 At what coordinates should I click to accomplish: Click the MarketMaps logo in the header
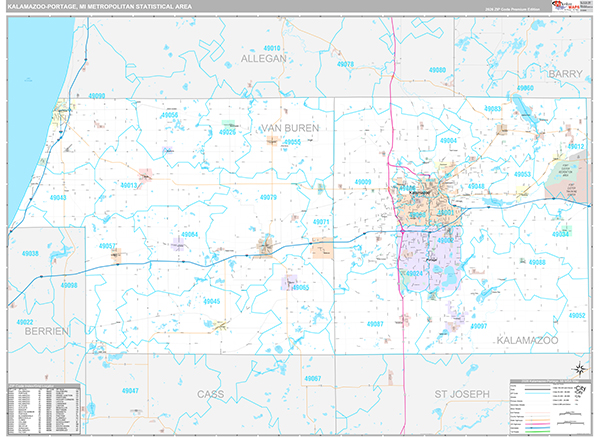click(571, 9)
